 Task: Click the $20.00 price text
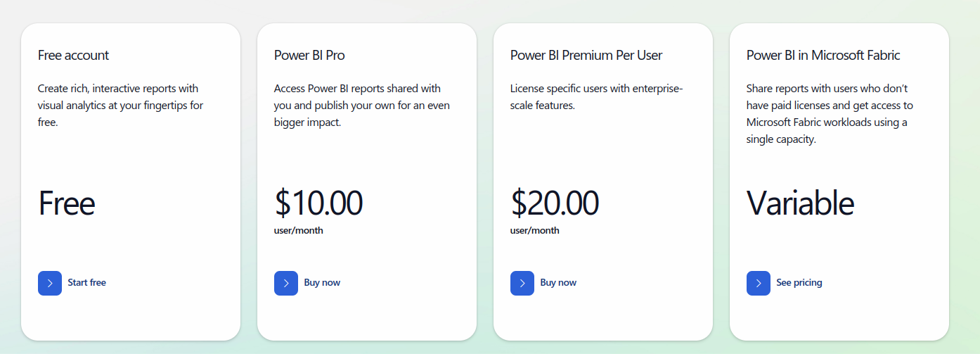(555, 203)
